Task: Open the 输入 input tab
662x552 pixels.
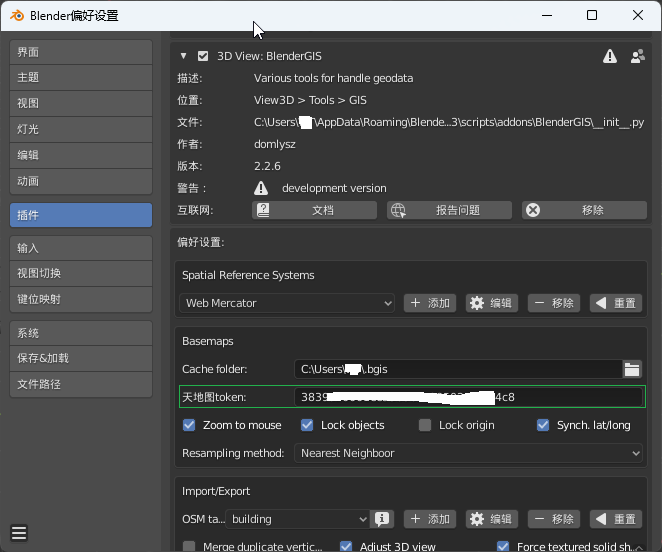Action: (81, 248)
